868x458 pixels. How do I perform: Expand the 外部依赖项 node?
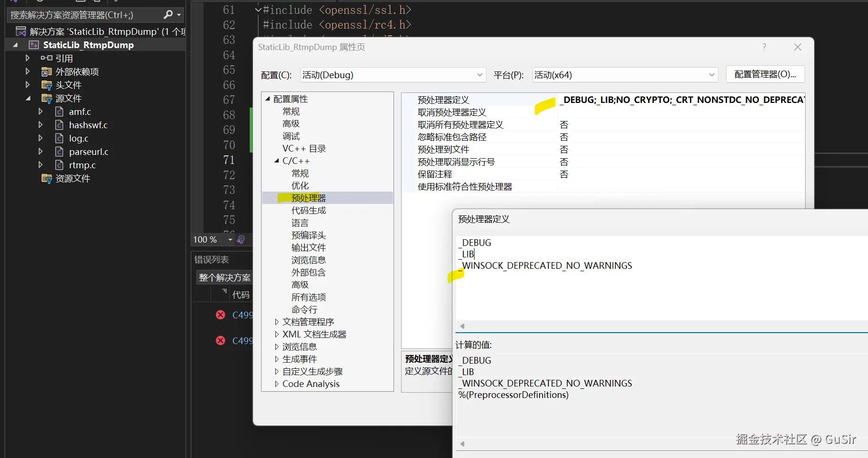[28, 71]
